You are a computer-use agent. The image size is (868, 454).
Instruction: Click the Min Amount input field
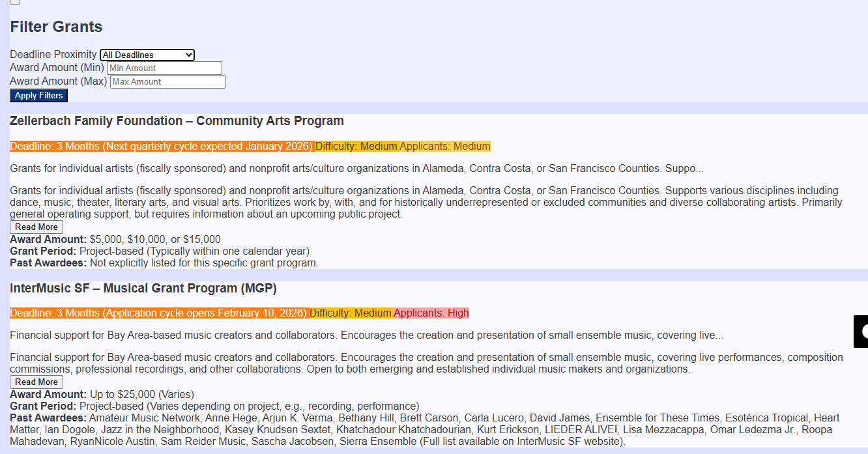coord(163,68)
